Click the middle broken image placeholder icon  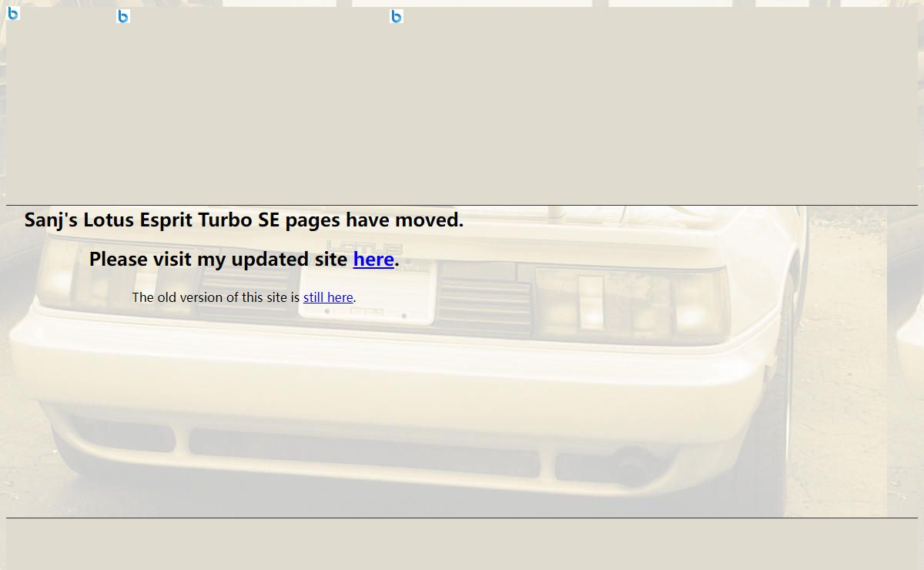(x=123, y=16)
